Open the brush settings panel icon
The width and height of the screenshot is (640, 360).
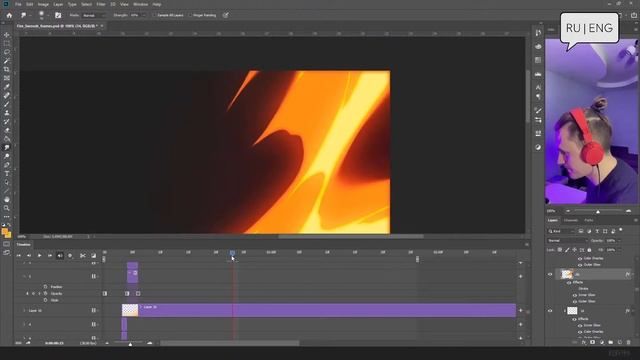point(58,15)
